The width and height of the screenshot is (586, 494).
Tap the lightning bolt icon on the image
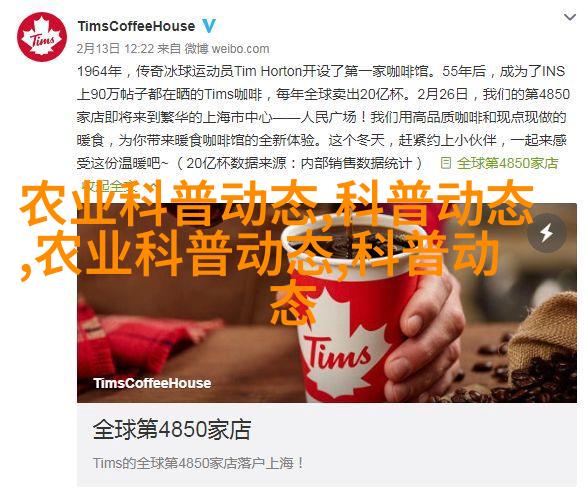coord(546,233)
